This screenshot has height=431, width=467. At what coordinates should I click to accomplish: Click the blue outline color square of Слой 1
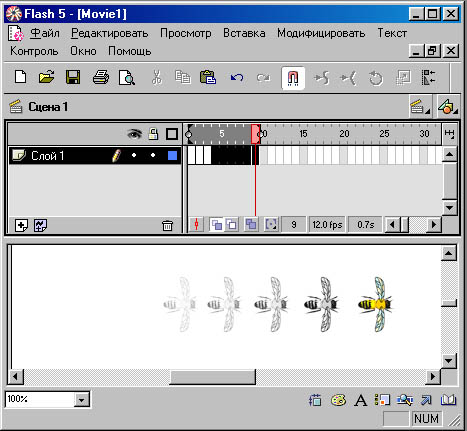pyautogui.click(x=172, y=155)
